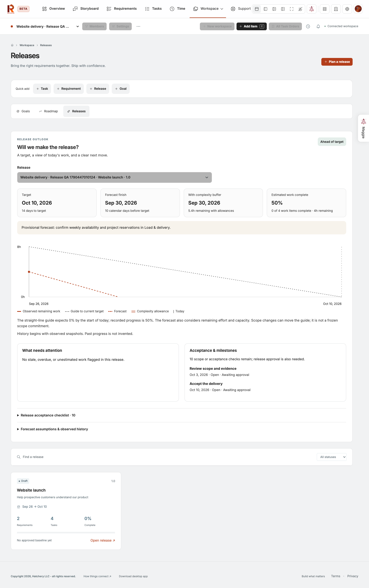
Task: Click the Website launch progress bar
Action: click(x=66, y=533)
